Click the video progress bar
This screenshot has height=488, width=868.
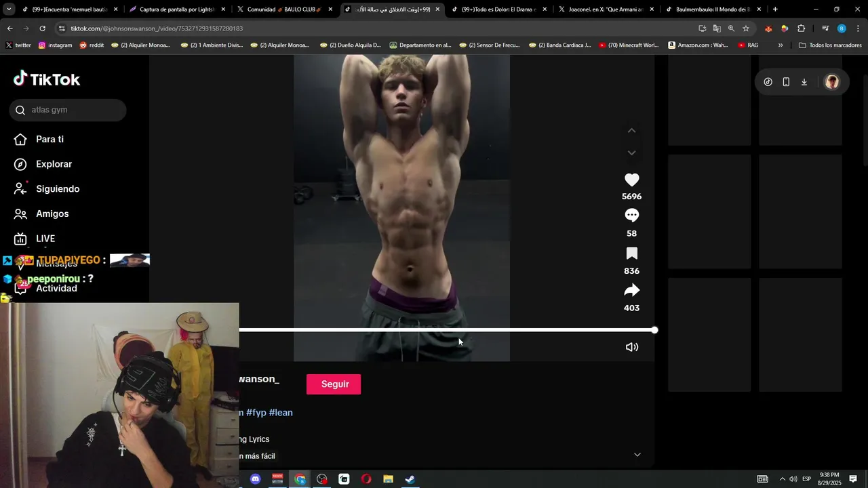pos(446,330)
